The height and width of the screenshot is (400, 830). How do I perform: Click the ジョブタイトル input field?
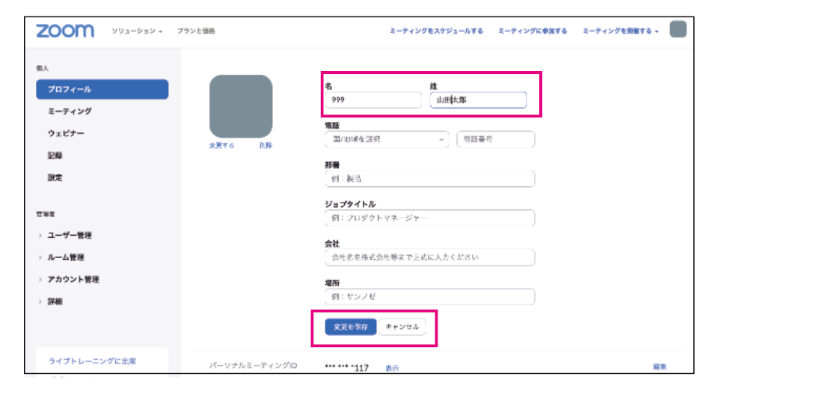click(430, 218)
